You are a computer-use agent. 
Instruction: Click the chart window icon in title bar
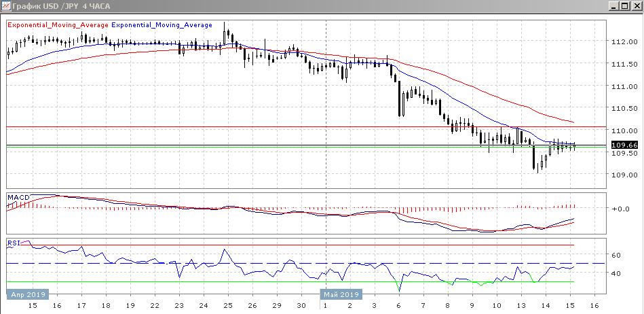[x=6, y=6]
